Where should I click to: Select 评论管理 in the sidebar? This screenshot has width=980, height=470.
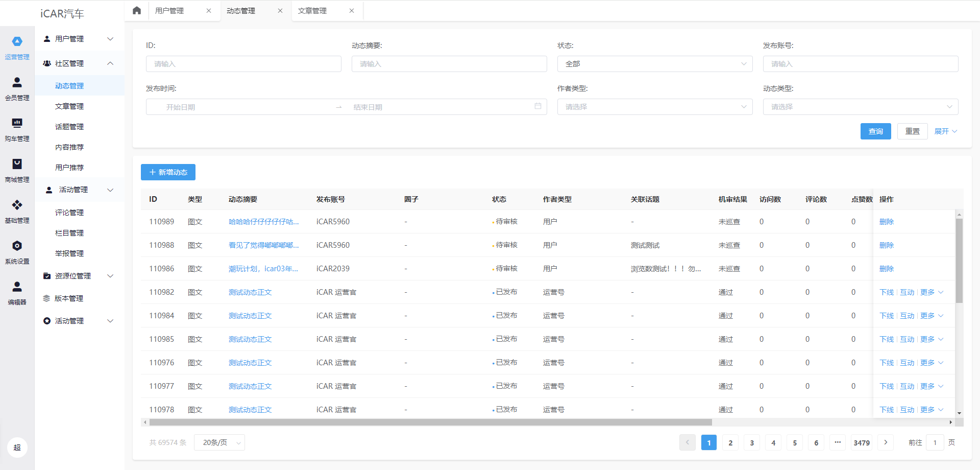69,213
